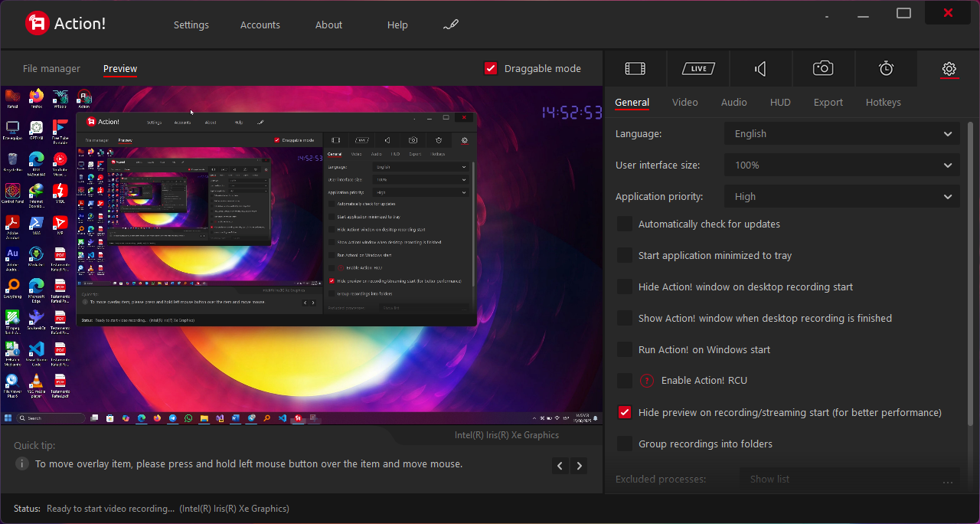Screen dimensions: 980x524
Task: Click Everything search desktop icon in preview
Action: (12, 290)
